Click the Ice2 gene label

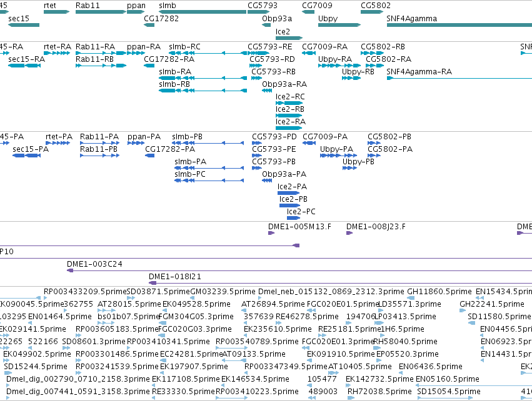pyautogui.click(x=283, y=31)
